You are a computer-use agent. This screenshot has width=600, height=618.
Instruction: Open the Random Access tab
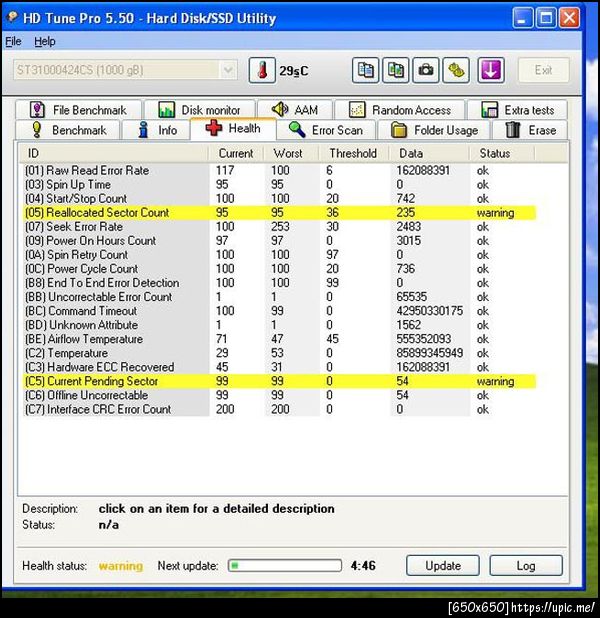(400, 110)
